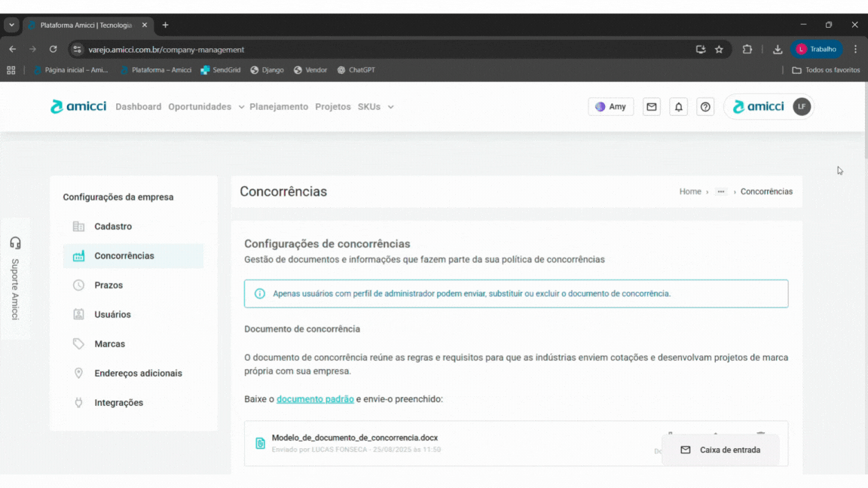Open the mail envelope icon in the header
868x488 pixels.
coord(651,106)
